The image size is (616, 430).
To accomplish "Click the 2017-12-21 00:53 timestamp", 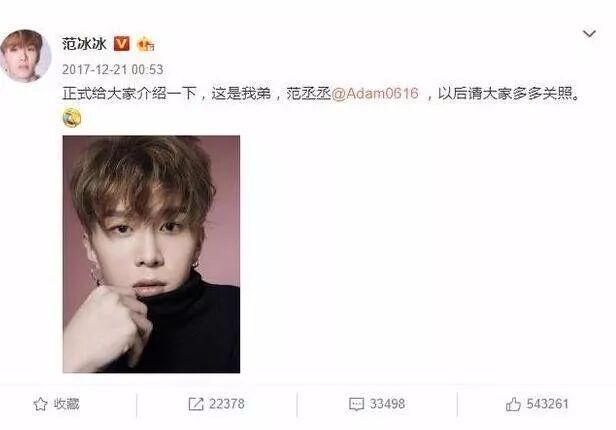I will 112,70.
